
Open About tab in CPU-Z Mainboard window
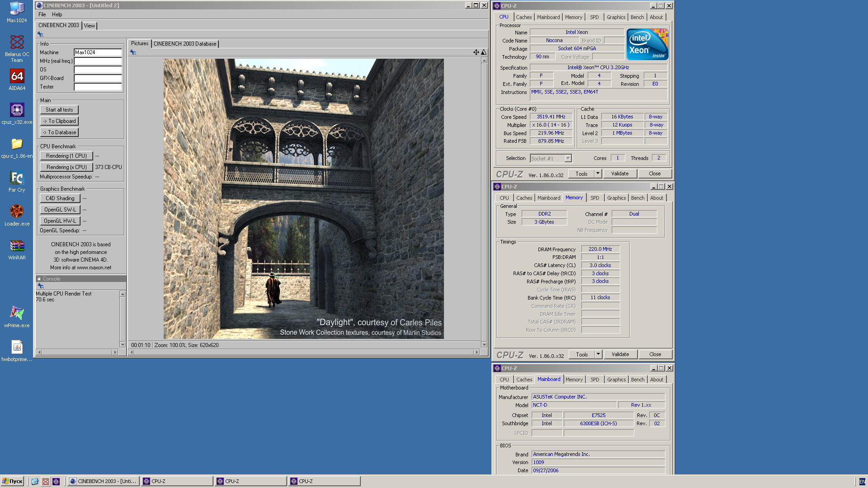pyautogui.click(x=656, y=380)
